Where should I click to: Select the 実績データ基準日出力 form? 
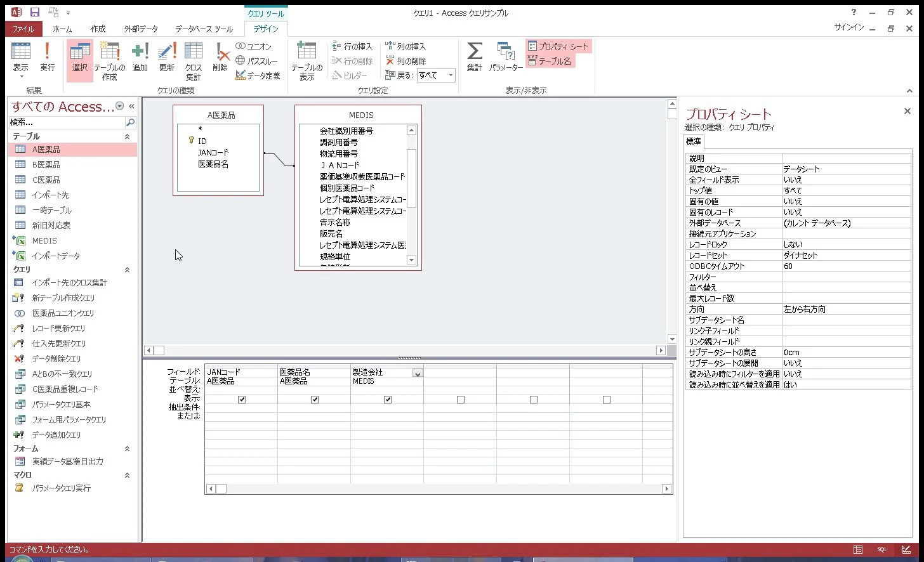(x=73, y=462)
